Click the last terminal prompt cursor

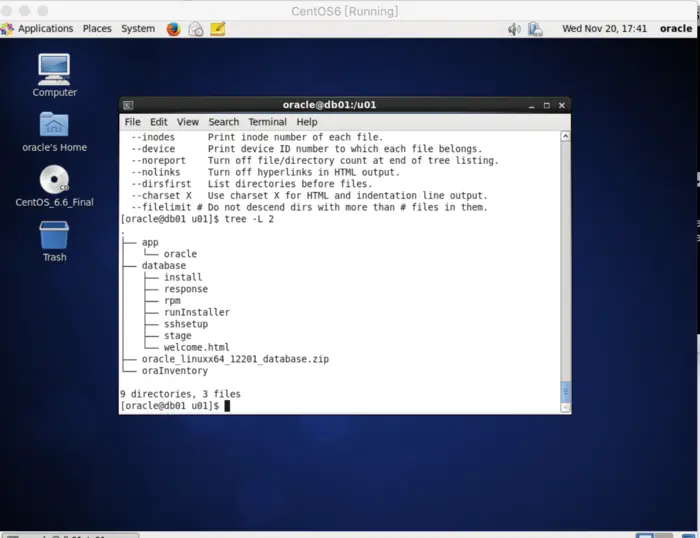click(x=227, y=406)
